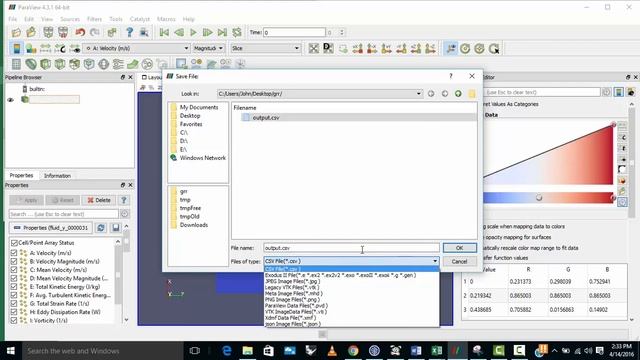Go to last frame playback button
The image size is (640, 360).
tap(222, 32)
